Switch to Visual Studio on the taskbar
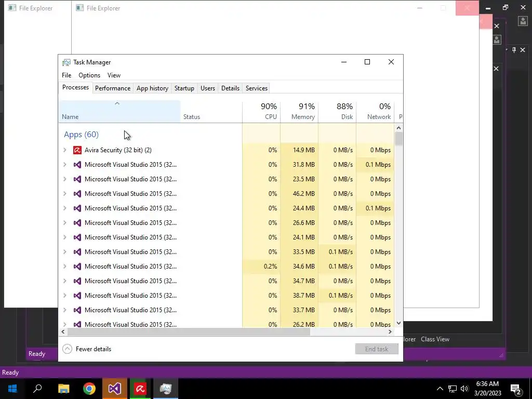 [115, 389]
